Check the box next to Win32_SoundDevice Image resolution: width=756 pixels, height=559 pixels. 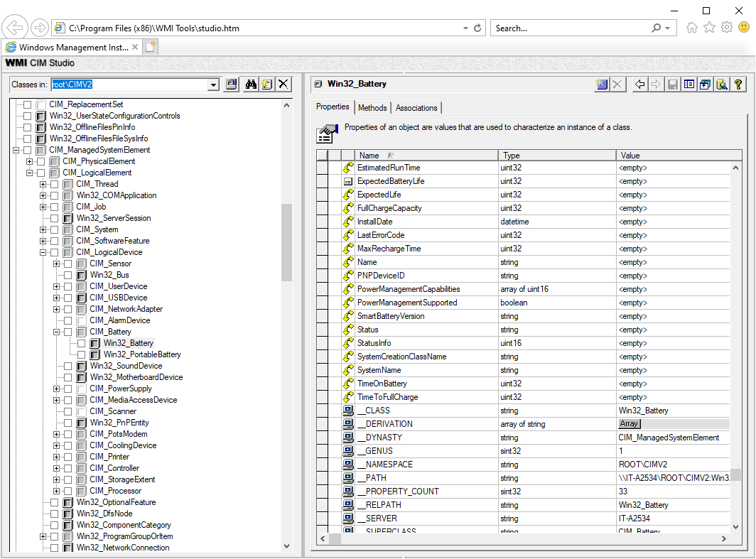[x=68, y=367]
